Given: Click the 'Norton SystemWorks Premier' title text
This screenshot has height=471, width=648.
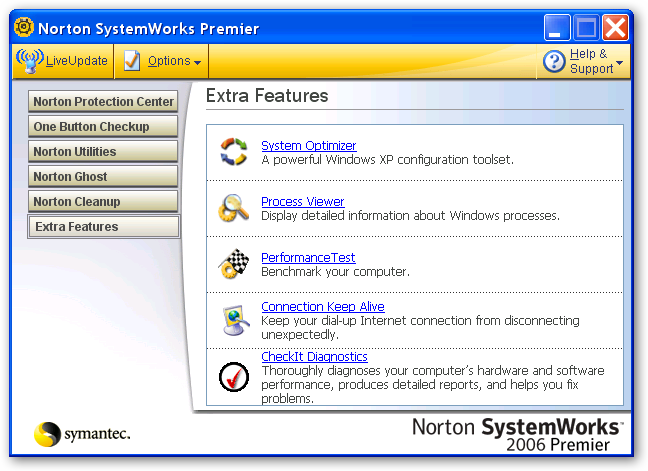Looking at the screenshot, I should (x=148, y=29).
